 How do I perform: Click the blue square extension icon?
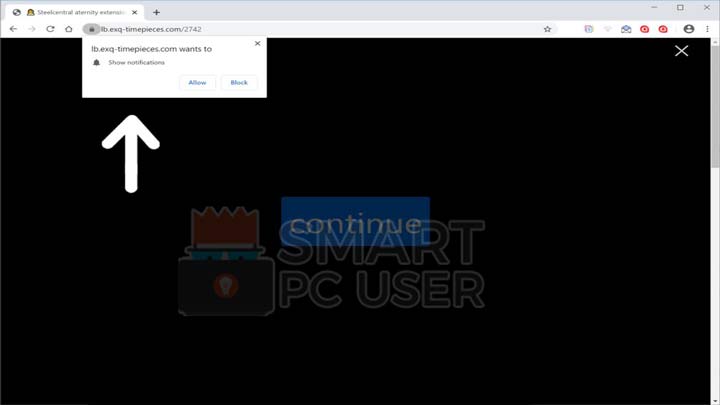point(589,29)
